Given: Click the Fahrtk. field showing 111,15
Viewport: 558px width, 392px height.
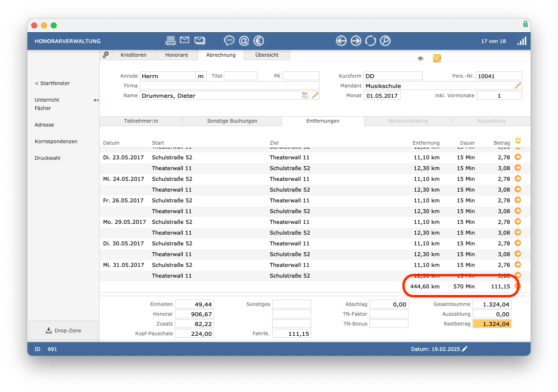Looking at the screenshot, I should pyautogui.click(x=291, y=334).
